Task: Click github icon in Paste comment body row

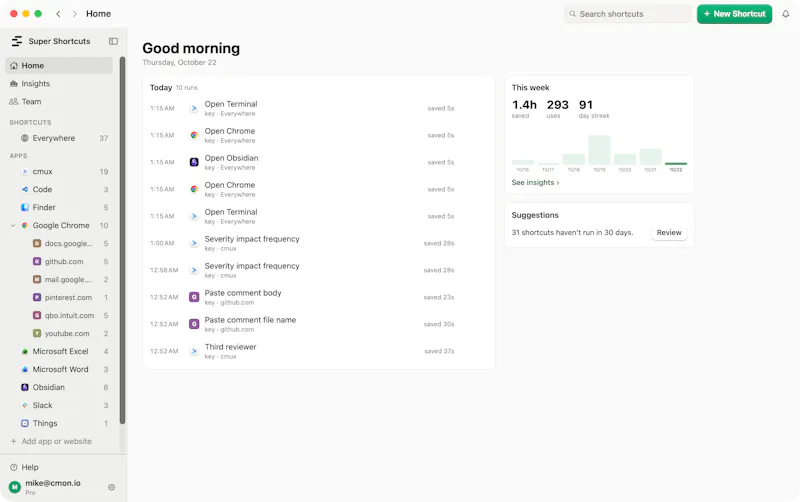Action: [x=194, y=297]
